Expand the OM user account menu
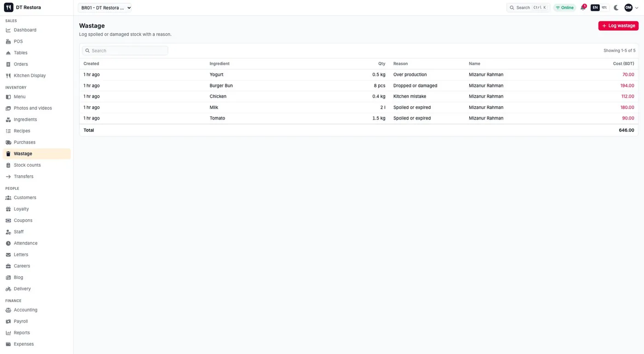The height and width of the screenshot is (354, 644). point(631,8)
